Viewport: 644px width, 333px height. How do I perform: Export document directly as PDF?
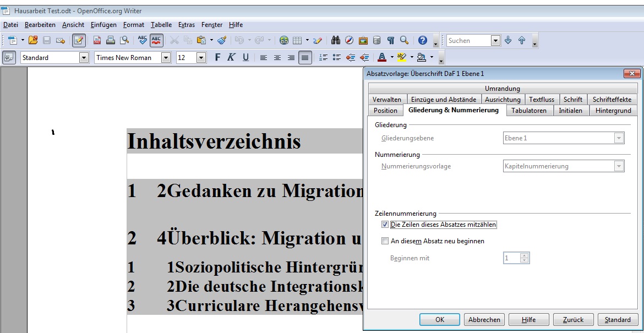(x=96, y=40)
